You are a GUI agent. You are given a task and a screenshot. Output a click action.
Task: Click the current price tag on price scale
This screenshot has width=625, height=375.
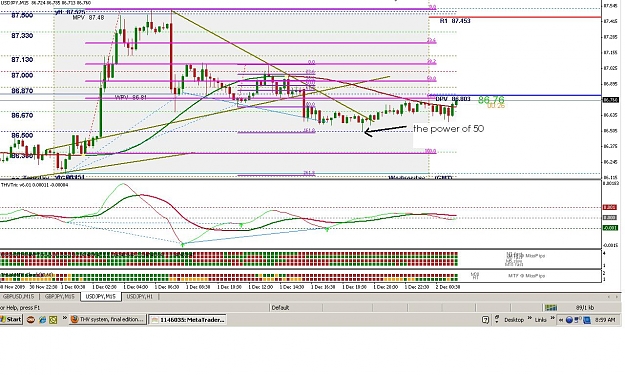[610, 100]
